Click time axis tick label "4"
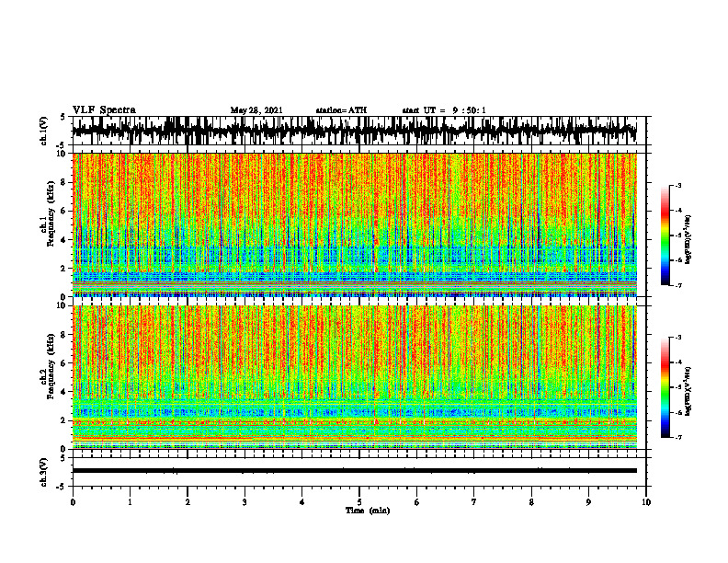The height and width of the screenshot is (563, 728). tap(302, 502)
